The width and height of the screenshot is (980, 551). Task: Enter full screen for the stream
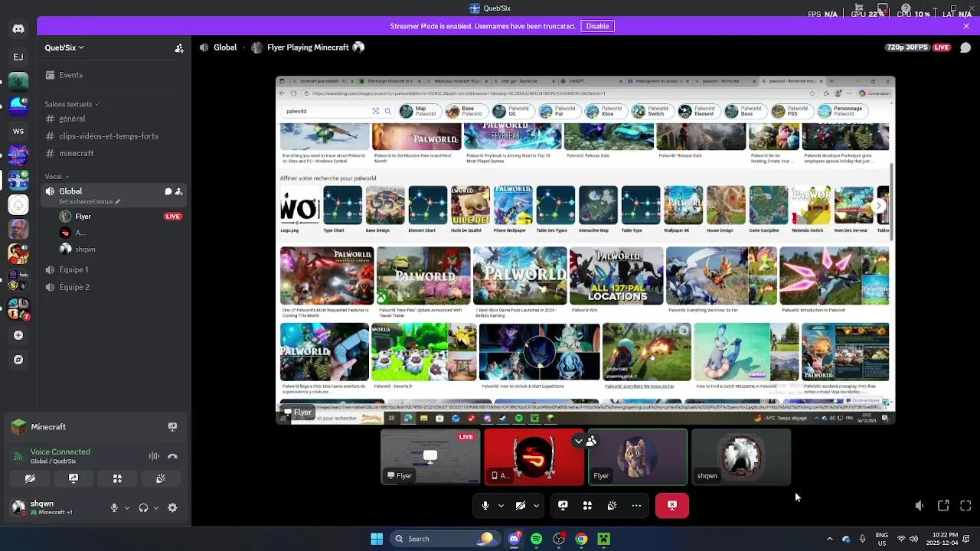point(965,506)
